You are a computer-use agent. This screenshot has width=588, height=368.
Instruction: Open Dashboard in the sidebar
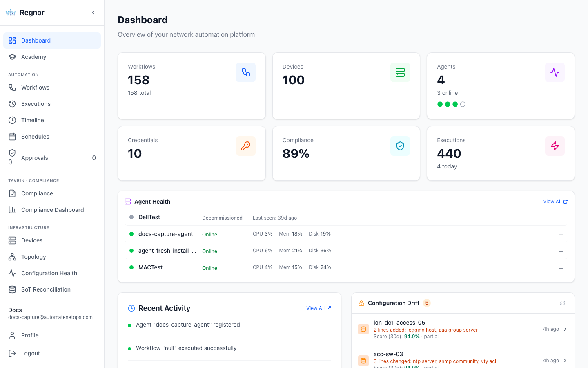pos(52,40)
